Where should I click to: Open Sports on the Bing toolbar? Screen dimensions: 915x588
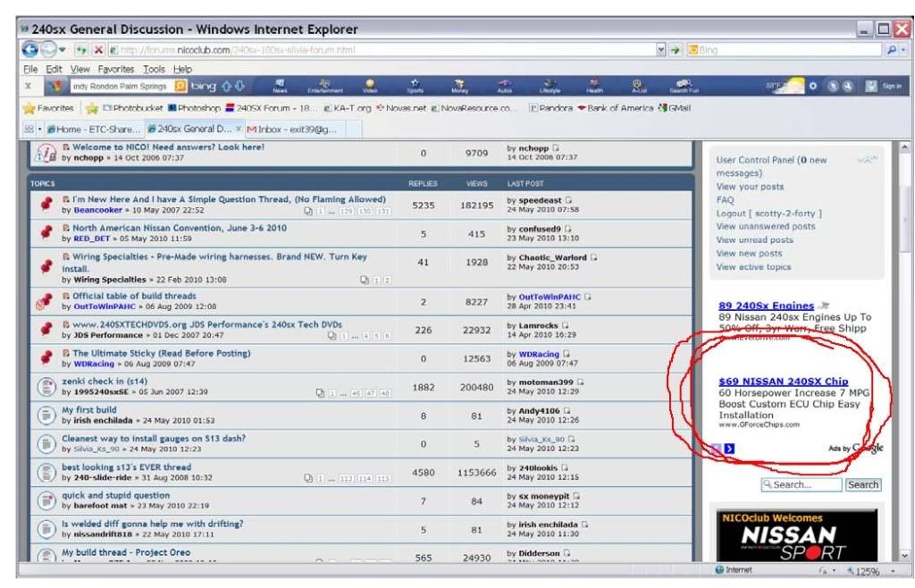[x=415, y=87]
